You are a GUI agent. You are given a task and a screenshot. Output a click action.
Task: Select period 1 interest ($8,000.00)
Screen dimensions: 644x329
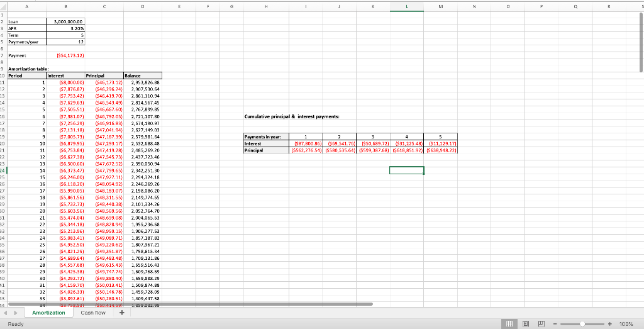click(x=65, y=82)
